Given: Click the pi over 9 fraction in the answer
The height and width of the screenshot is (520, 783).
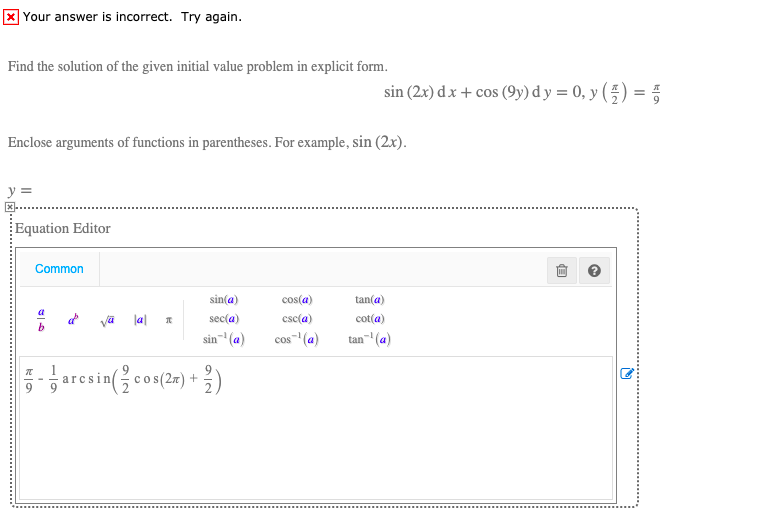Looking at the screenshot, I should 29,379.
